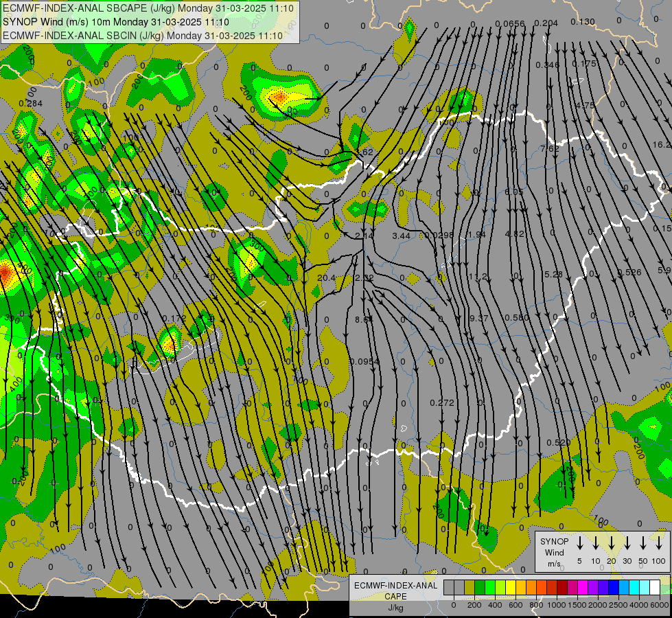Screen dimensions: 672x618
Task: Click the 0.284 value on the map
Action: (x=30, y=104)
